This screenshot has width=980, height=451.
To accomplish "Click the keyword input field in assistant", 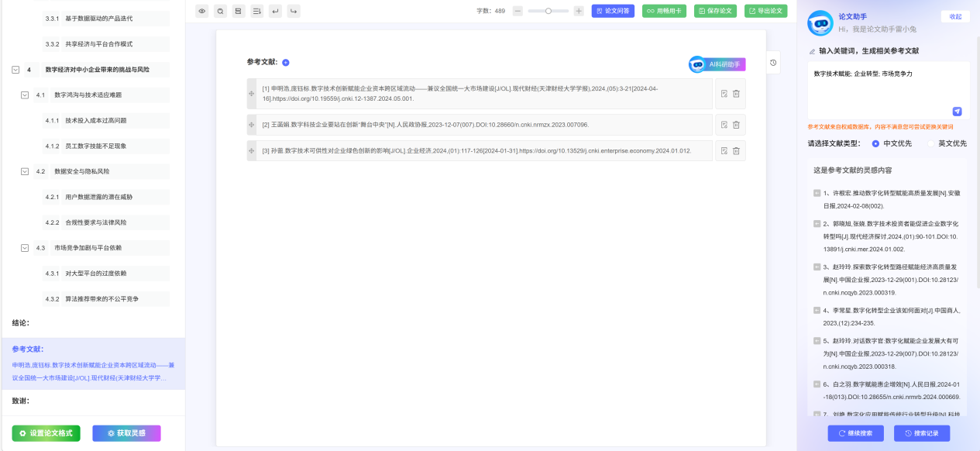I will click(x=889, y=90).
